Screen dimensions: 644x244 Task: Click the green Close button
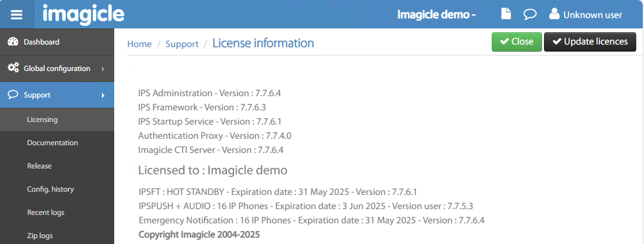[517, 42]
